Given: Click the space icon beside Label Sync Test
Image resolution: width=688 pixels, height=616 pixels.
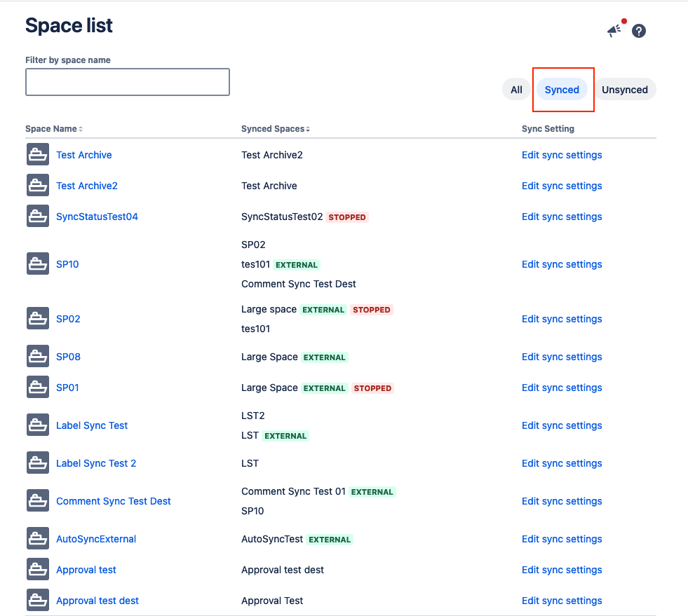Looking at the screenshot, I should click(38, 425).
